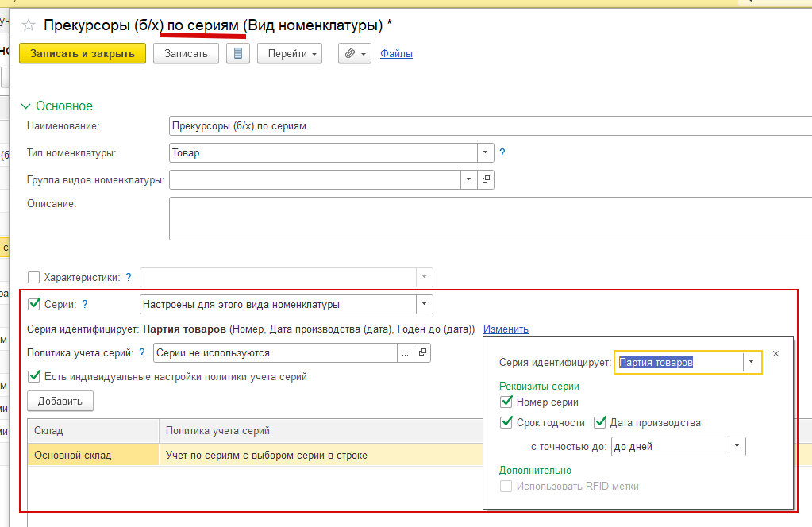This screenshot has width=812, height=527.
Task: Open Политика учета серий item form icon
Action: pyautogui.click(x=423, y=352)
